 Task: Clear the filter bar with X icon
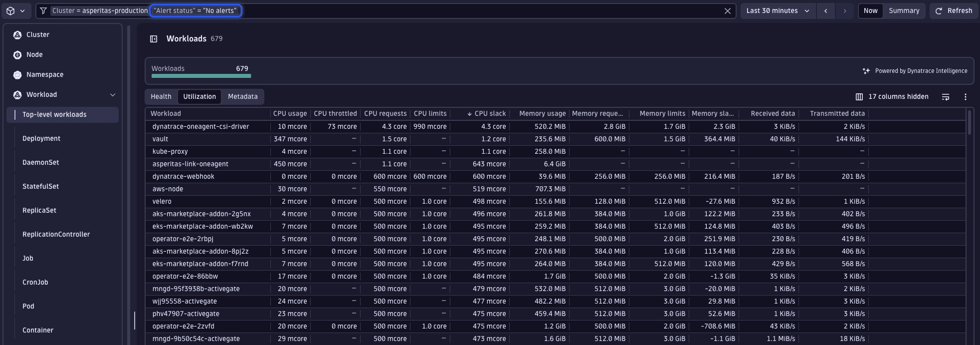coord(727,11)
